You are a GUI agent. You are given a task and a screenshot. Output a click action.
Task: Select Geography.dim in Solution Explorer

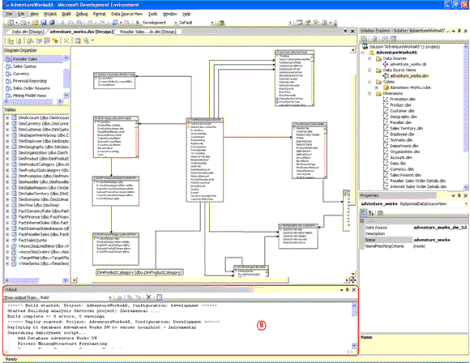click(403, 117)
